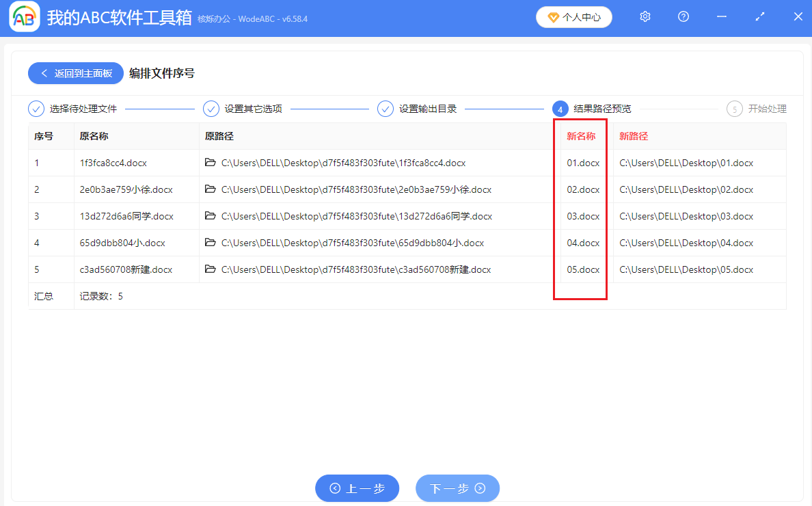Click the active 结果路径预览 step indicator
This screenshot has width=812, height=506.
coord(560,108)
